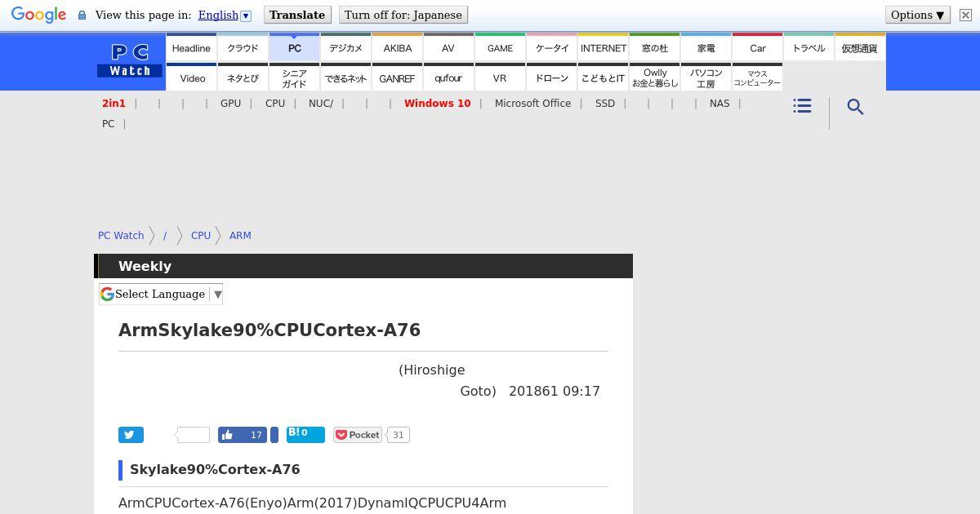Open the INTERNET tab

[x=603, y=47]
